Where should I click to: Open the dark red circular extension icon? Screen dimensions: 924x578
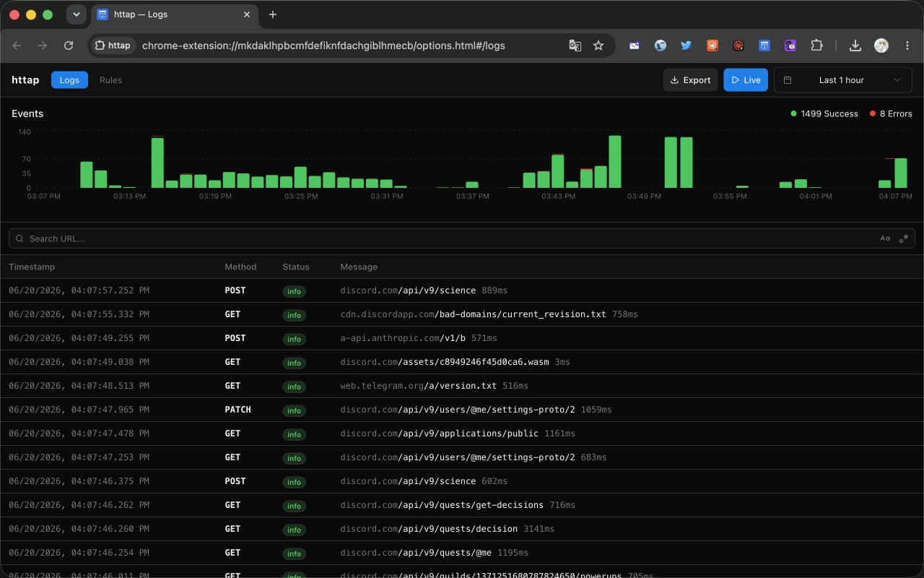coord(738,46)
